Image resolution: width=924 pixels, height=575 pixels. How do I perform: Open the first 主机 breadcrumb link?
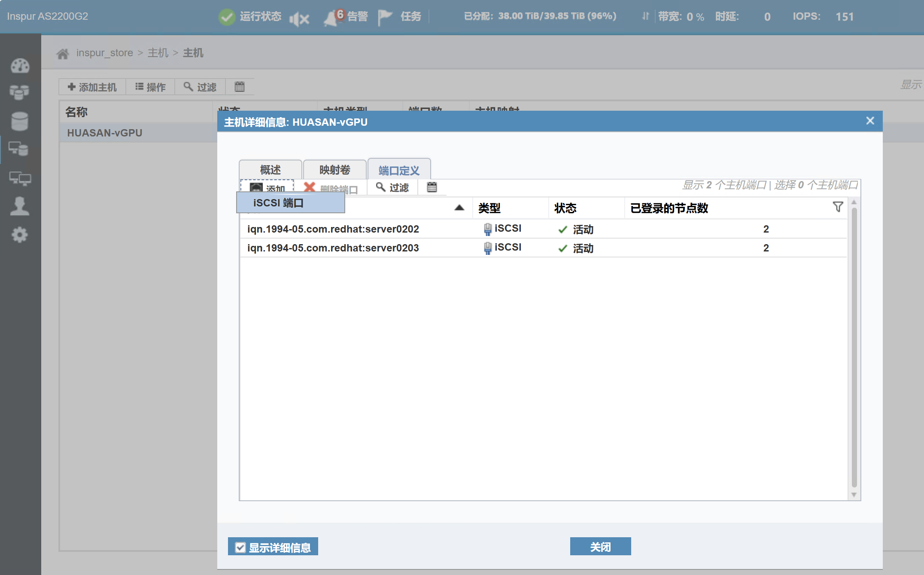point(158,53)
